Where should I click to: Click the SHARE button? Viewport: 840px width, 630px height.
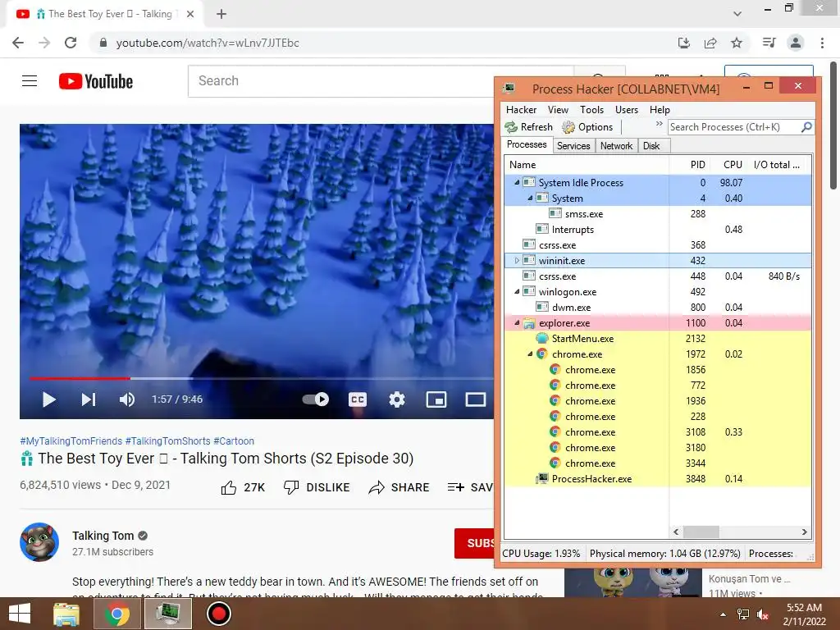click(x=399, y=487)
